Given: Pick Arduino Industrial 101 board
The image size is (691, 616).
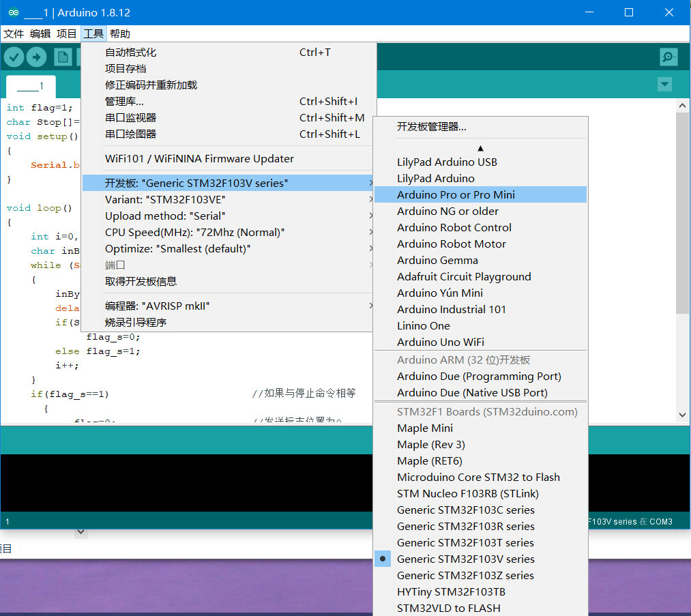Looking at the screenshot, I should coord(480,309).
